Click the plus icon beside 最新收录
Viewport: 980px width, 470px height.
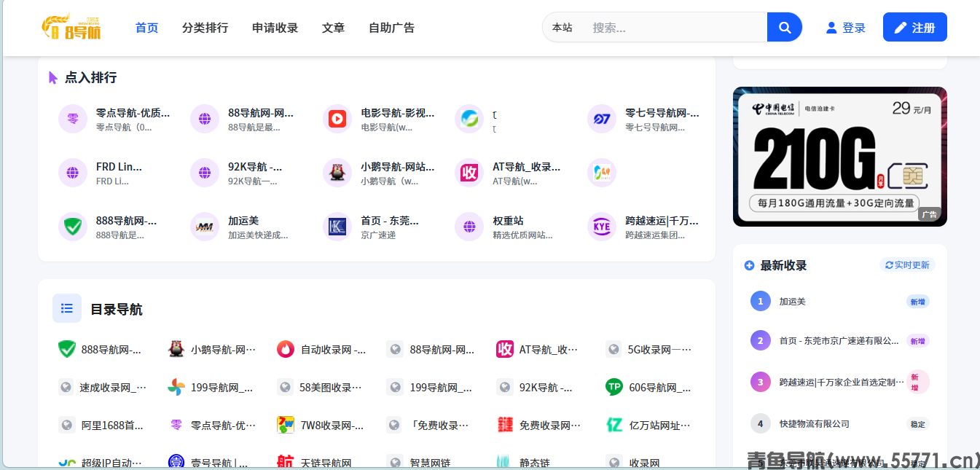coord(749,265)
